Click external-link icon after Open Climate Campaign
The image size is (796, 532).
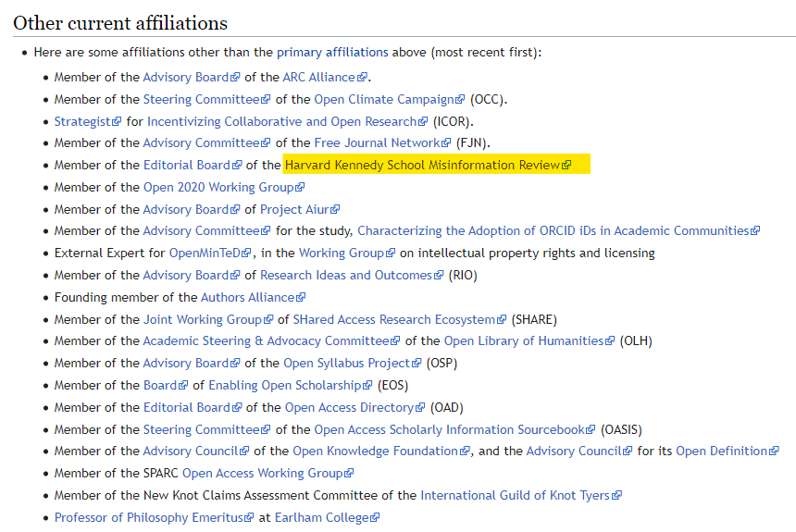[x=459, y=100]
